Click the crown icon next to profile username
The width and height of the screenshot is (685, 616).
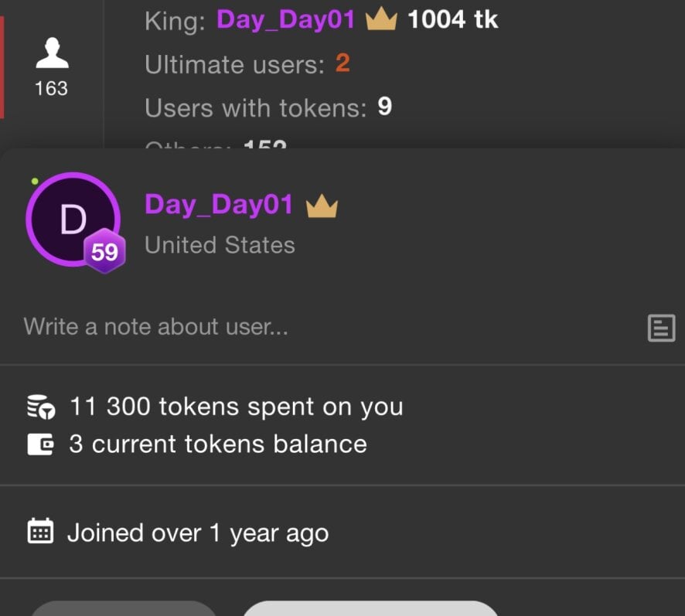pyautogui.click(x=322, y=206)
